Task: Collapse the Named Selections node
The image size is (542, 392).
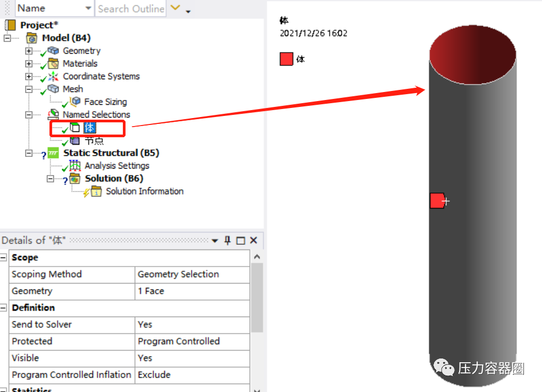Action: tap(29, 115)
